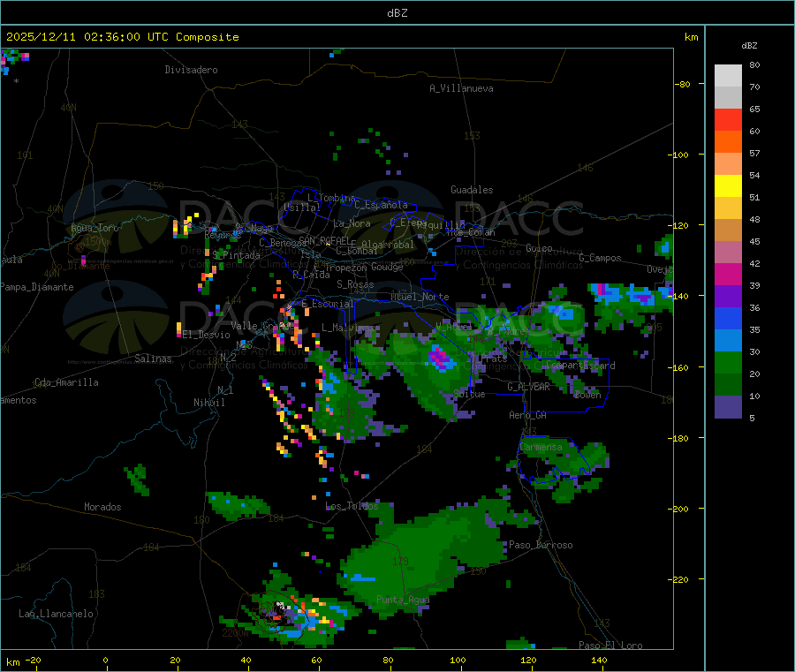Click the -160 km y-axis tick label
This screenshot has height=672, width=795.
pyautogui.click(x=678, y=367)
